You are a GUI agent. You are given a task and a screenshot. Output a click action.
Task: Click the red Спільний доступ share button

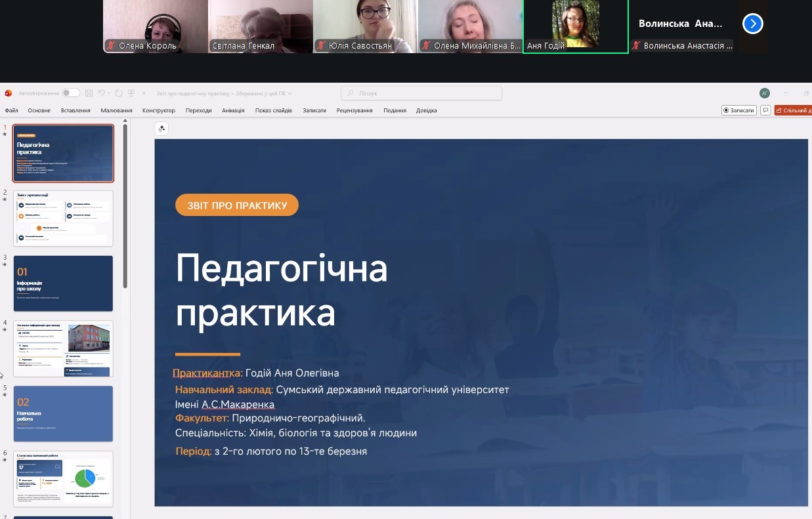point(794,110)
